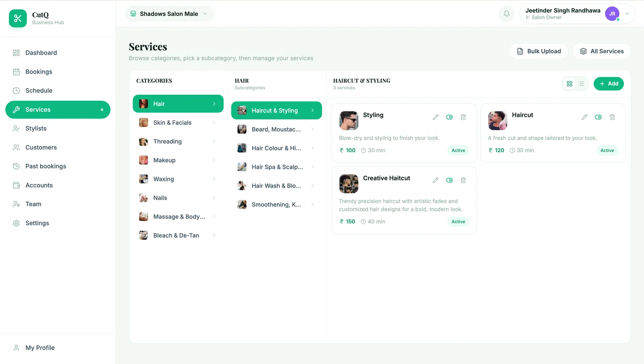Screen dimensions: 644x364
Task: Toggle visibility eye of Haircut service
Action: click(598, 117)
